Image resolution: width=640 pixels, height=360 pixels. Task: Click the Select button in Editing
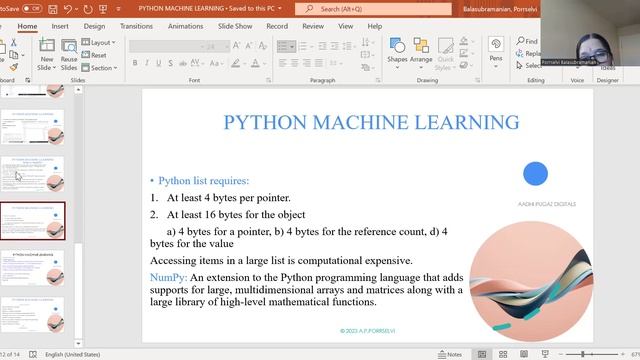529,65
